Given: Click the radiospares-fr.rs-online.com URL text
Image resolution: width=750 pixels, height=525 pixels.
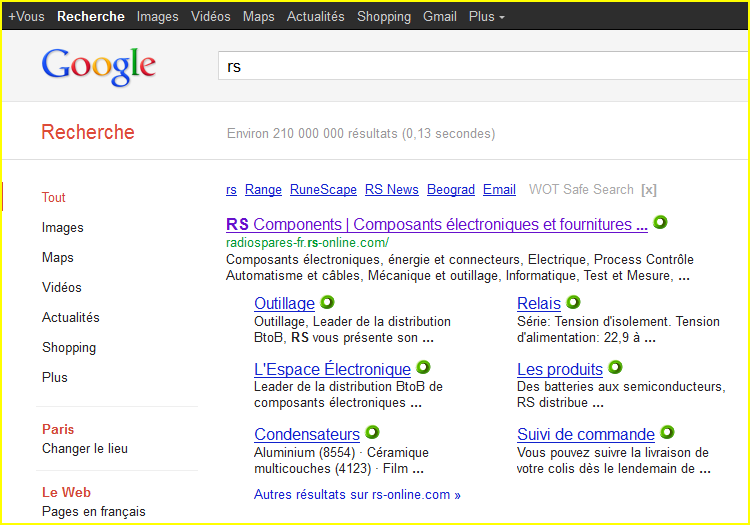Looking at the screenshot, I should coord(307,243).
